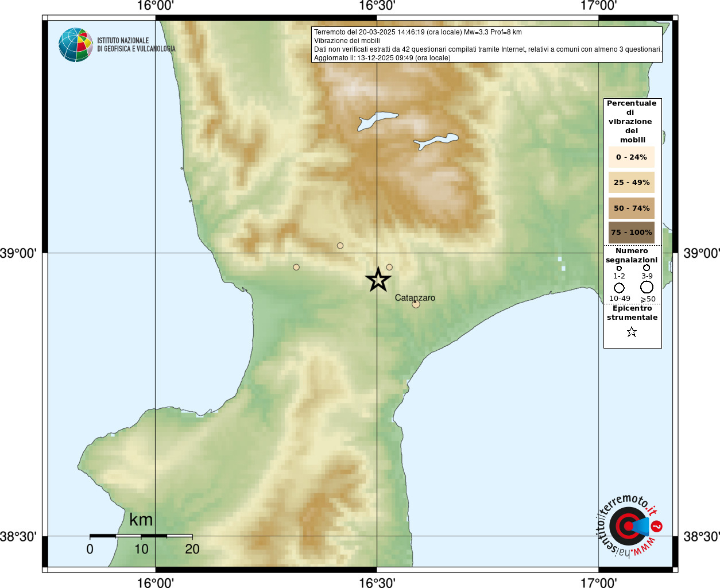This screenshot has height=588, width=720.
Task: Click the haisentitoilterremoto.it target logo
Action: point(629,526)
